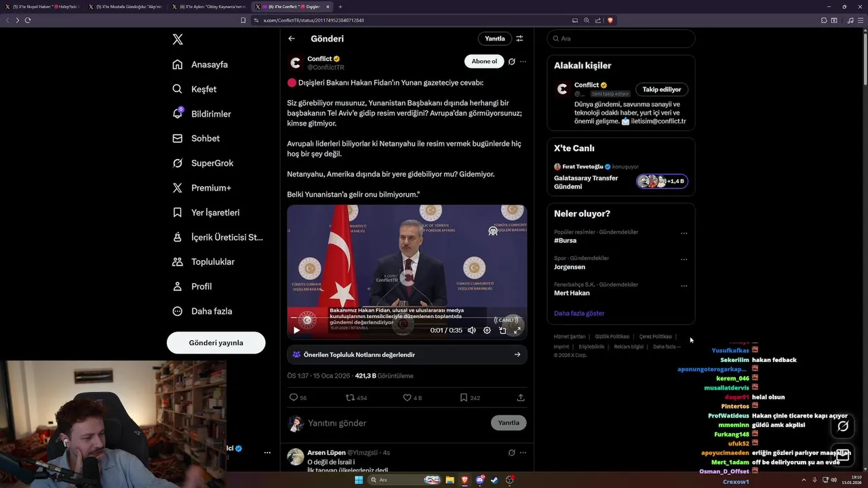
Task: Open Gizlilik Politikası footer link
Action: [x=612, y=337]
